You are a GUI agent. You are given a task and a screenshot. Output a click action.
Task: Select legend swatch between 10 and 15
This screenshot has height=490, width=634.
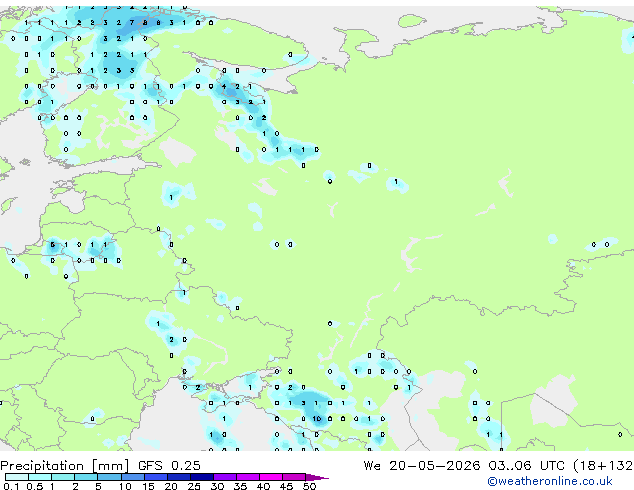(x=132, y=477)
